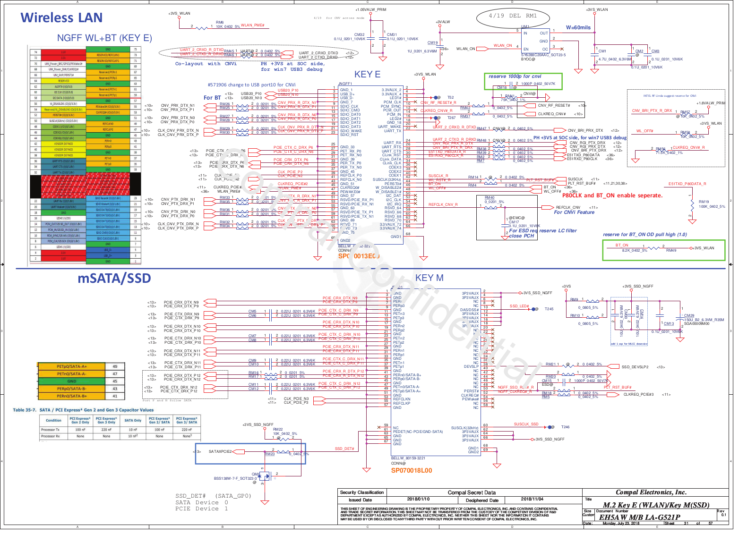Image resolution: width=756 pixels, height=534 pixels.
Task: Click "Compal Electronics, Inc." in title block
Action: pos(651,492)
